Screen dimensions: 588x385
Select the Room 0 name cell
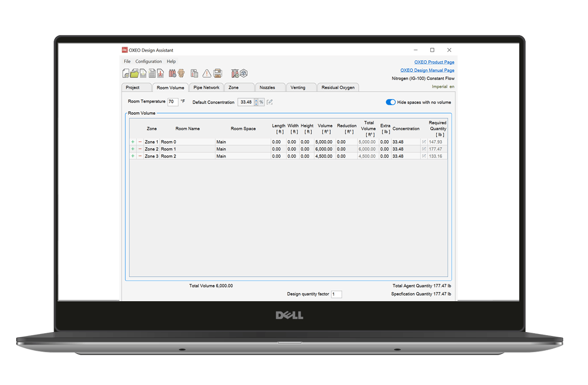point(188,142)
